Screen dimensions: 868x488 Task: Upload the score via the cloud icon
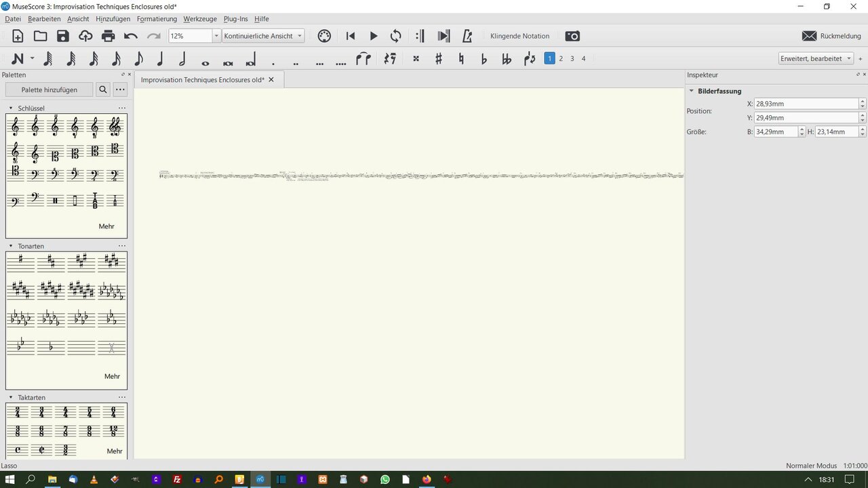click(x=85, y=36)
